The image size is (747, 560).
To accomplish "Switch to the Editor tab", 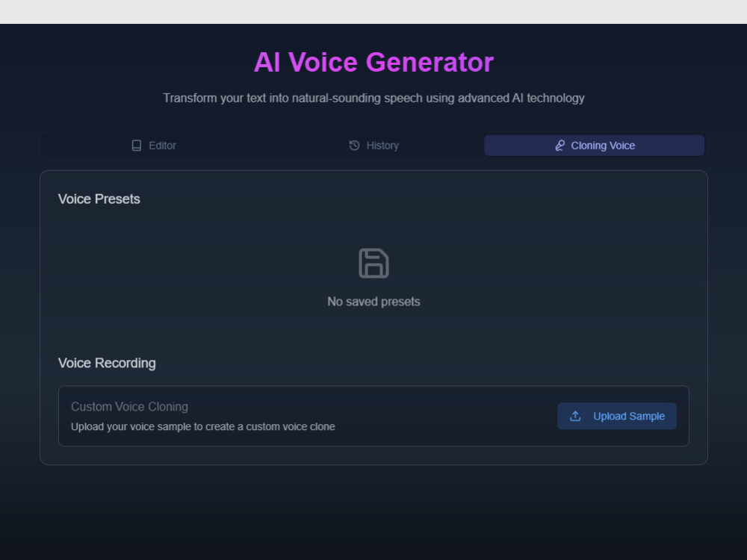I will [x=153, y=146].
